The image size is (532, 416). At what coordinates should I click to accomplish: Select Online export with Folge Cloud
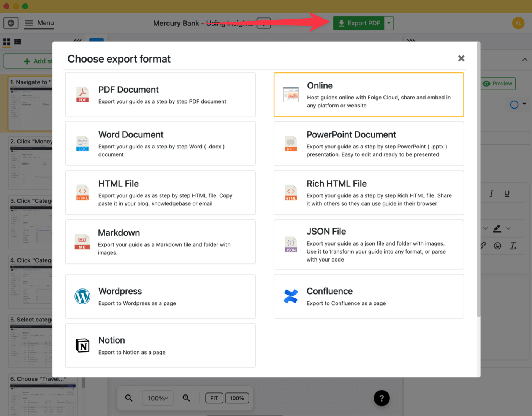pyautogui.click(x=369, y=95)
